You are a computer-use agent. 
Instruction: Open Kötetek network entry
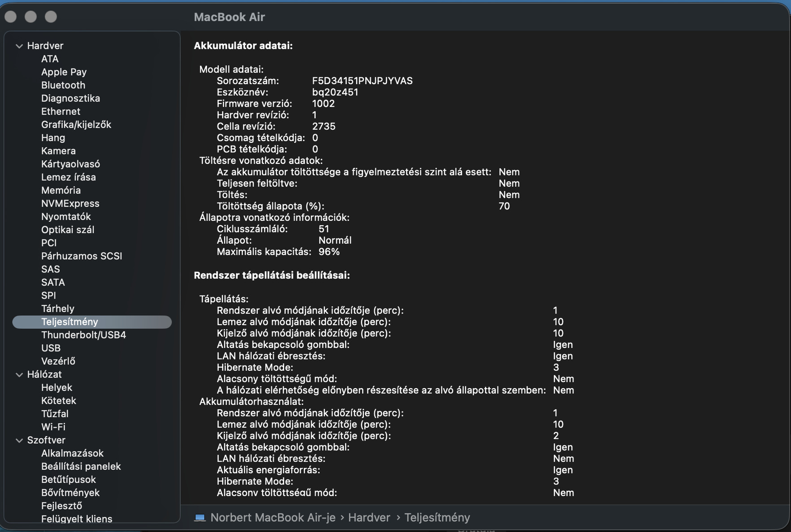tap(59, 400)
